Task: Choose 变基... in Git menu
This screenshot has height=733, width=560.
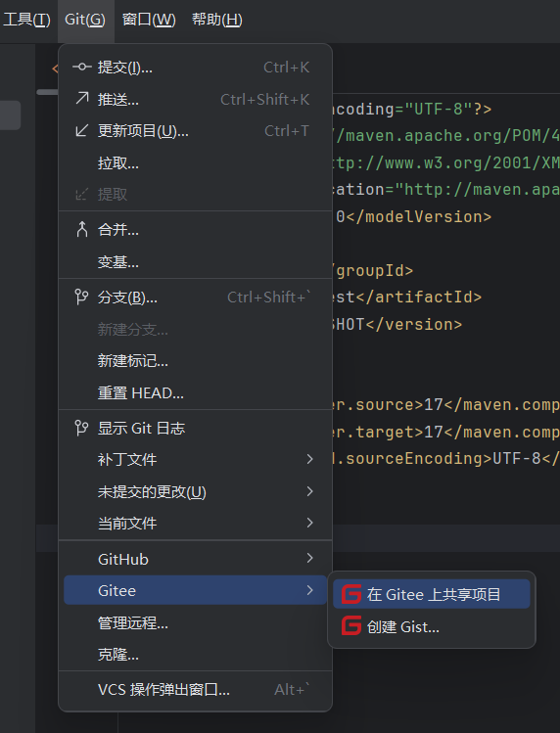Action: pos(195,262)
